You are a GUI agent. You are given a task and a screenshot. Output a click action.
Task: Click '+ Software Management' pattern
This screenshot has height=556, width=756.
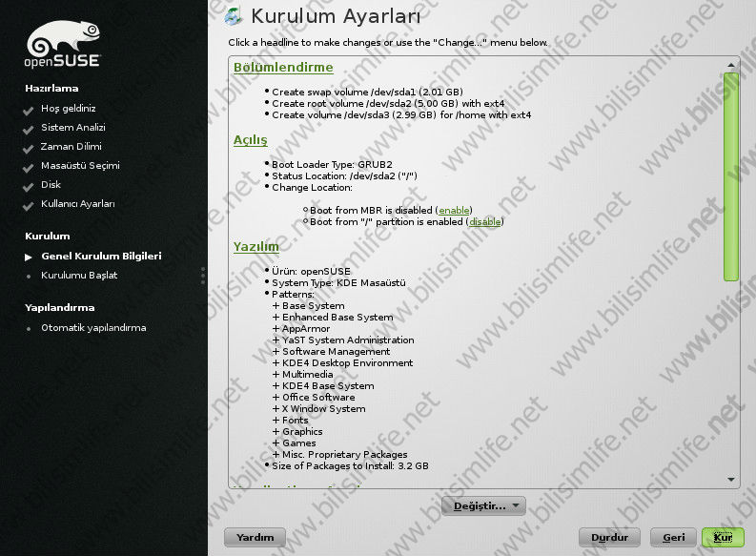tap(331, 352)
